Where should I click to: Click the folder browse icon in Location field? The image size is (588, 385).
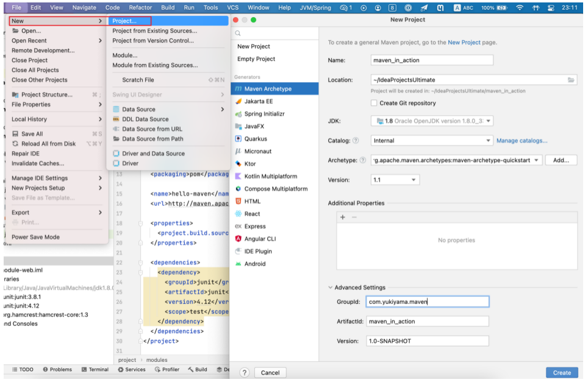[x=570, y=80]
